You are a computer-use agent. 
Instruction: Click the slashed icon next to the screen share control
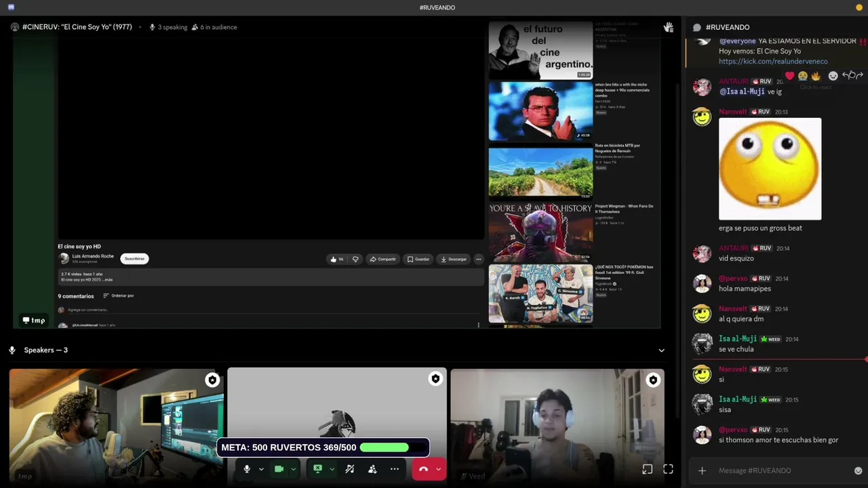(x=350, y=469)
